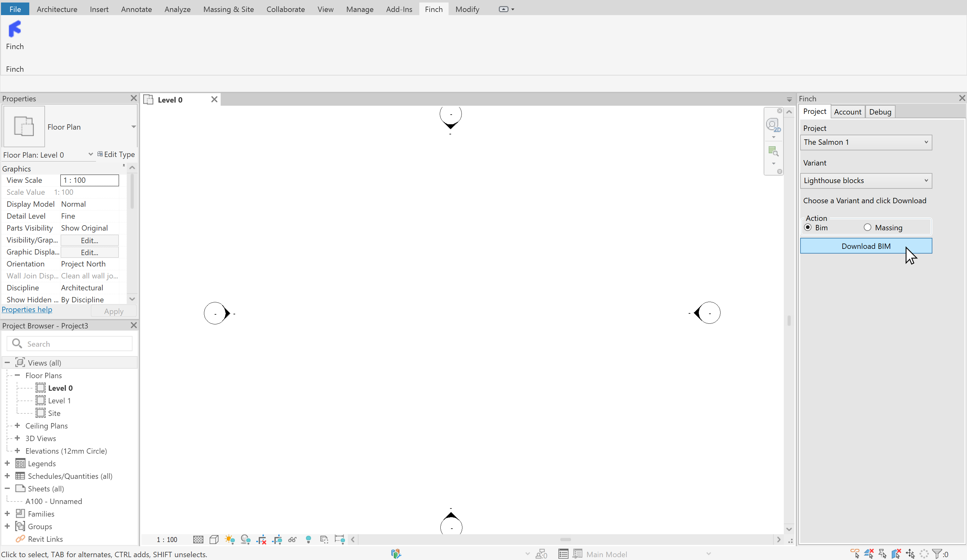The height and width of the screenshot is (560, 967).
Task: Open the Variant dropdown showing Lighthouse blocks
Action: point(866,181)
